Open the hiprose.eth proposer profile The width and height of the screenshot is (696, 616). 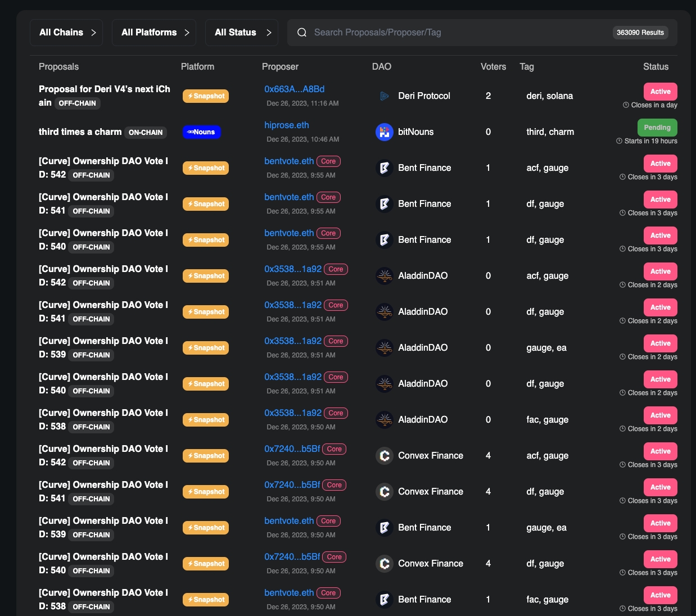[x=287, y=125]
